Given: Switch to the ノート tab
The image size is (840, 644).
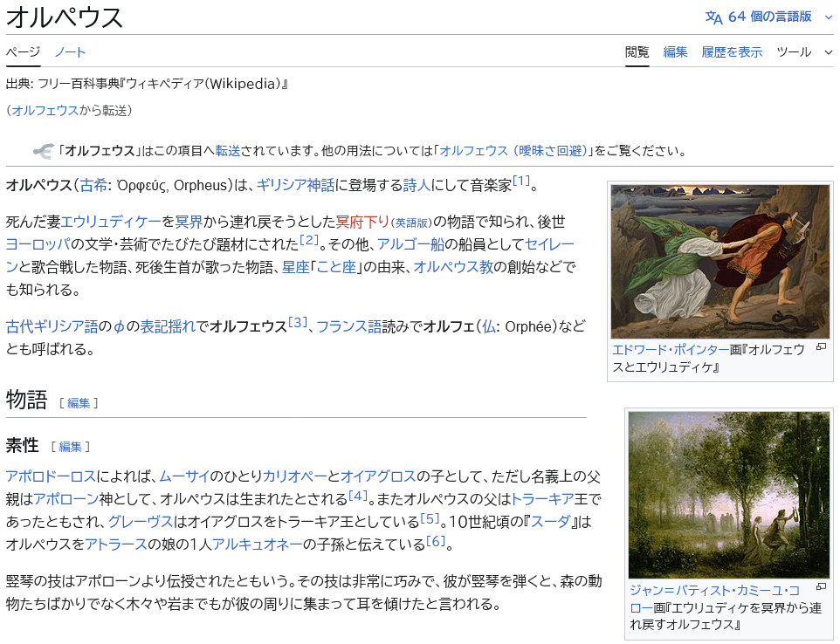Looking at the screenshot, I should pos(70,52).
